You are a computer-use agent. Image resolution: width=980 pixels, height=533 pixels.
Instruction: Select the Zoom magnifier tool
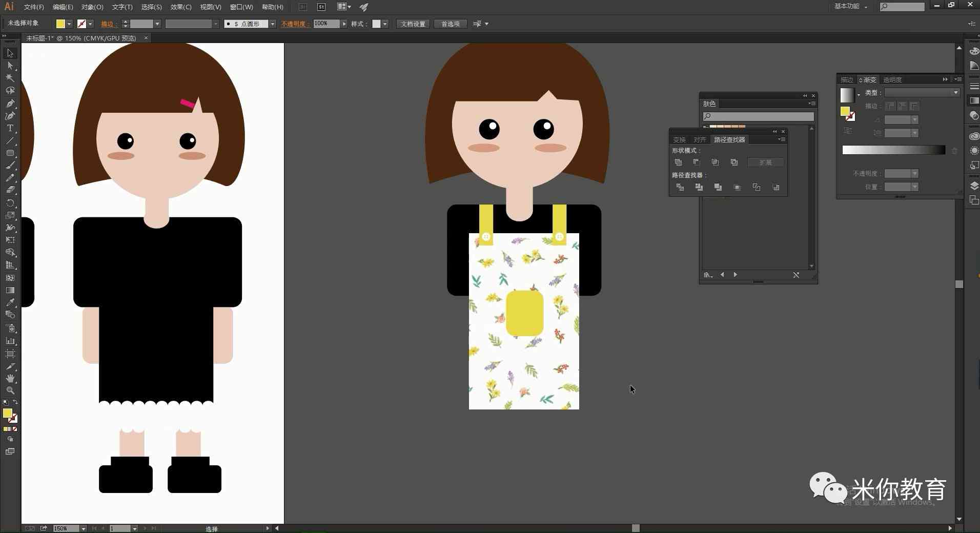[10, 391]
